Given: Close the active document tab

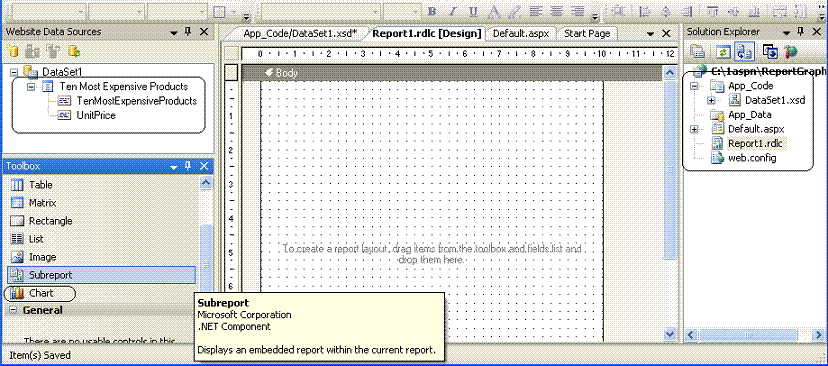Looking at the screenshot, I should pos(666,33).
